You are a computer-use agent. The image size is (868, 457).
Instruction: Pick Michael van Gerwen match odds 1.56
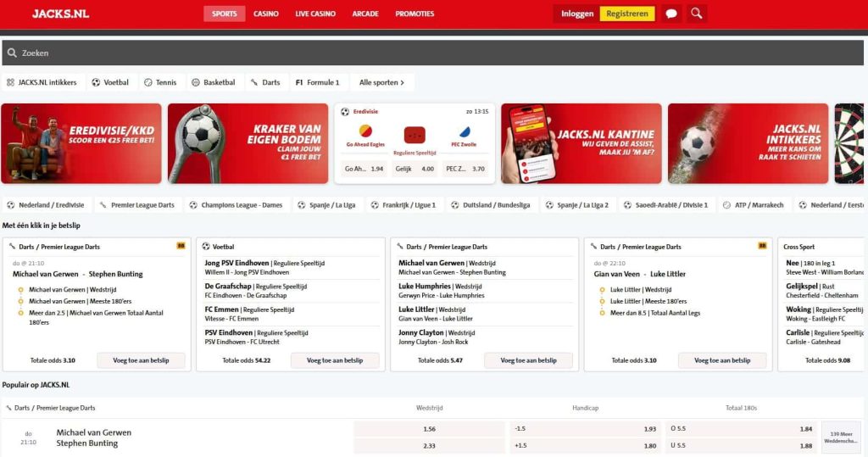[x=429, y=429]
